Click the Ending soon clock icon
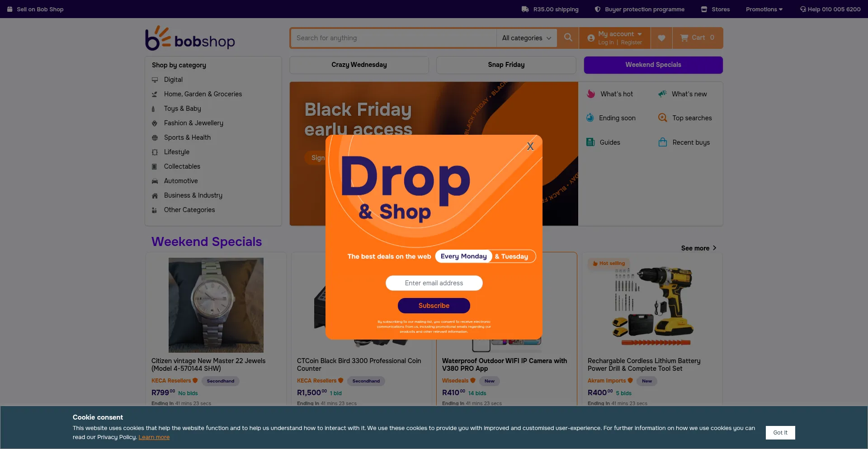This screenshot has height=449, width=868. (x=590, y=118)
